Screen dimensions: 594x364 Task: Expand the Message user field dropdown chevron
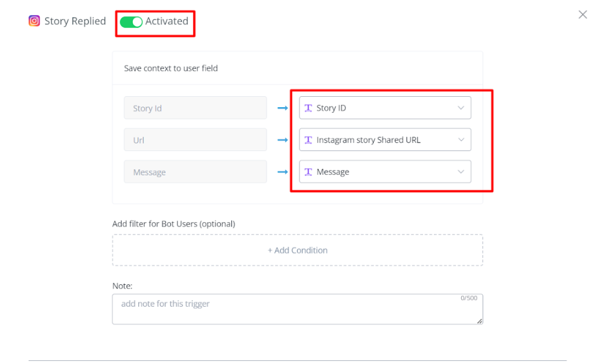coord(461,172)
